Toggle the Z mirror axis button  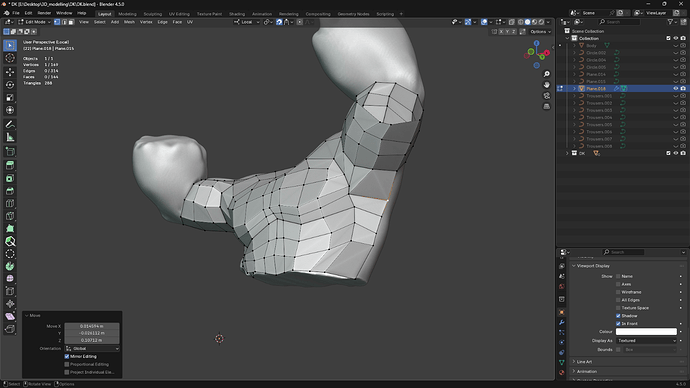[x=514, y=32]
